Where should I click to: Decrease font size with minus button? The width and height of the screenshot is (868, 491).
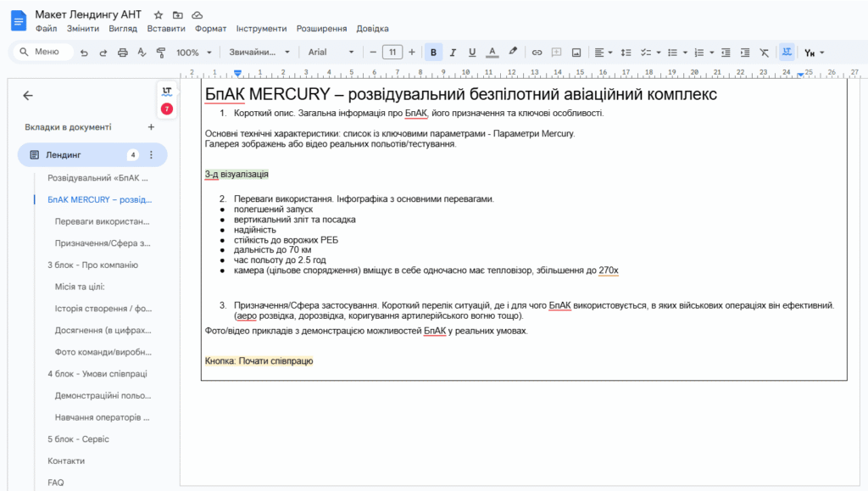click(373, 53)
